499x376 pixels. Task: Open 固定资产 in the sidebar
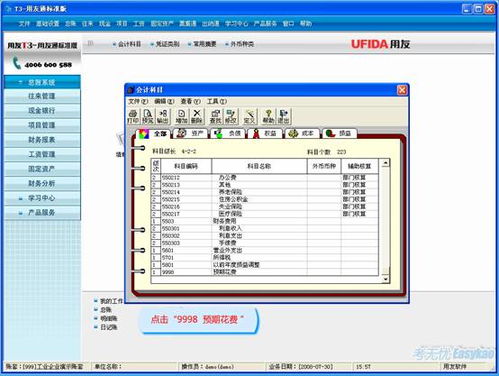pos(42,169)
